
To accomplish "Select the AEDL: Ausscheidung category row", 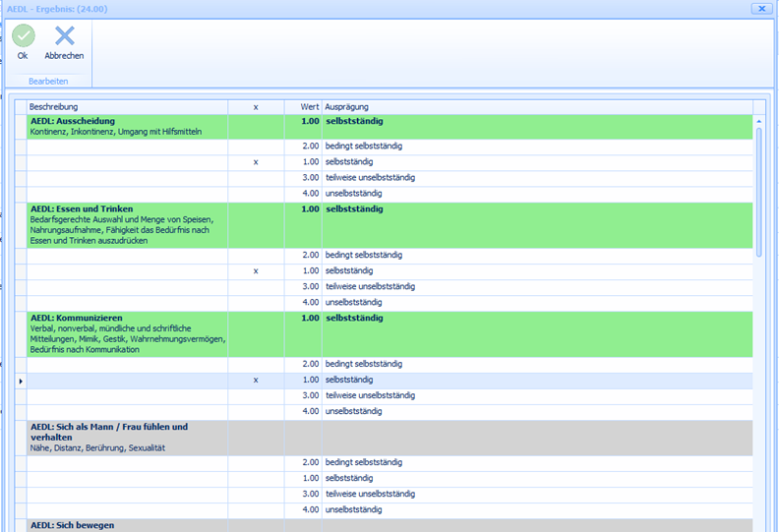I will 126,126.
